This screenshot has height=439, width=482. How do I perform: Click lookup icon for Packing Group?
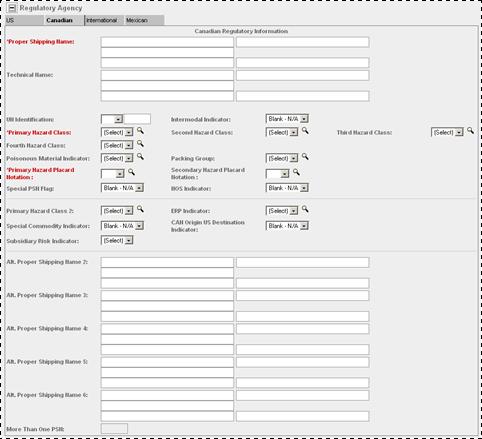point(305,157)
